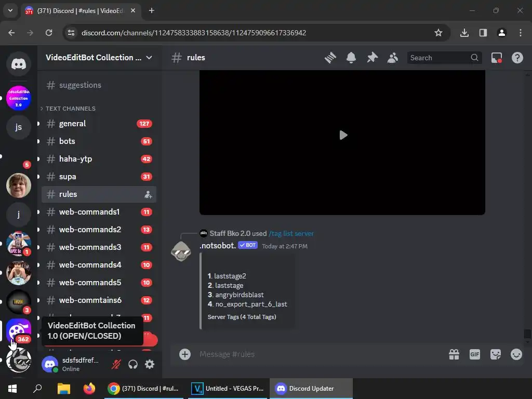Switch to Discord Updater taskbar window
The image size is (532, 399).
coord(311,389)
